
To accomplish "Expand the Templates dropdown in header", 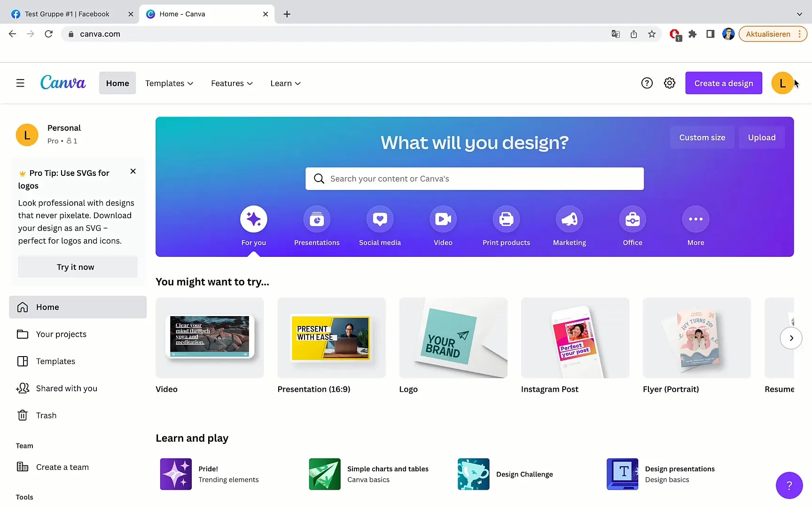I will tap(169, 83).
